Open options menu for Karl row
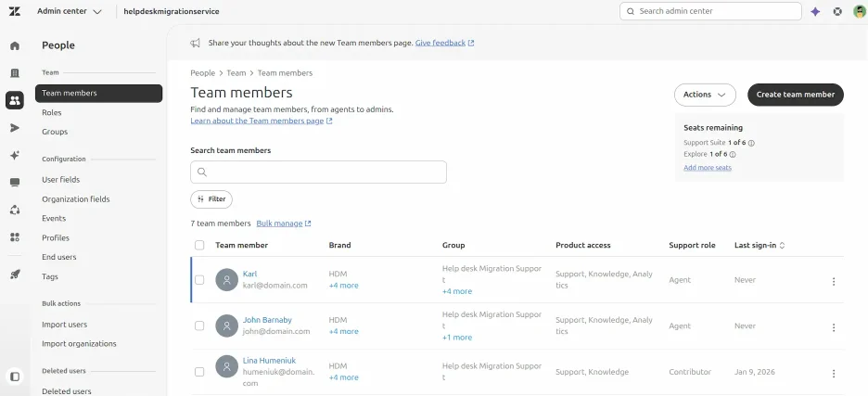 [x=834, y=281]
